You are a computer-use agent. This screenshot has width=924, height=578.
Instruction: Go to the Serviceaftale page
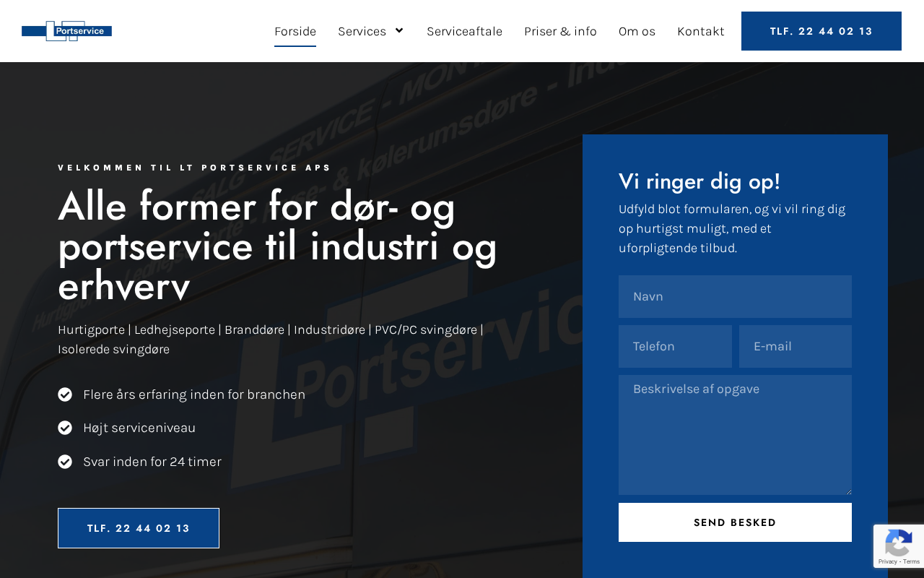pyautogui.click(x=464, y=31)
